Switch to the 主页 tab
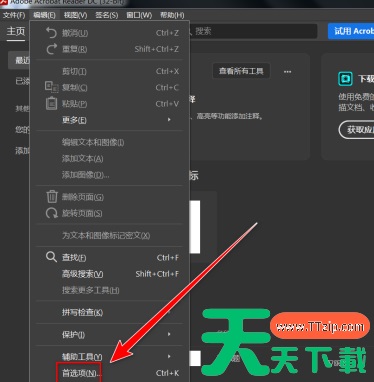 point(16,32)
